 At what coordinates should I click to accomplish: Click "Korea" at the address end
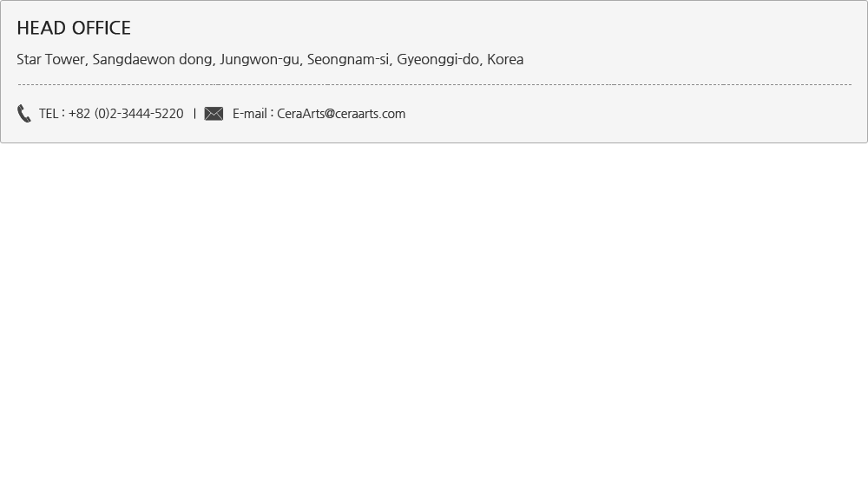[x=505, y=59]
